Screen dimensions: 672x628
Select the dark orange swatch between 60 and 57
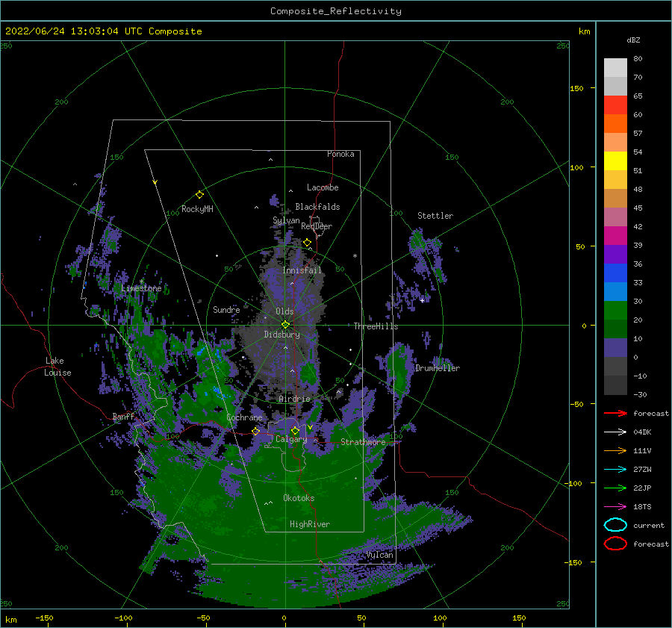pos(615,124)
